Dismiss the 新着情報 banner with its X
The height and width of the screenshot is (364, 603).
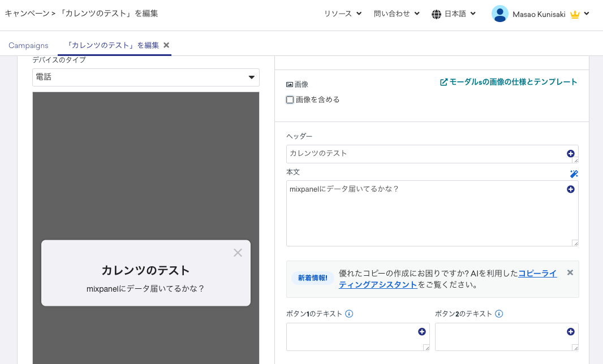point(570,272)
